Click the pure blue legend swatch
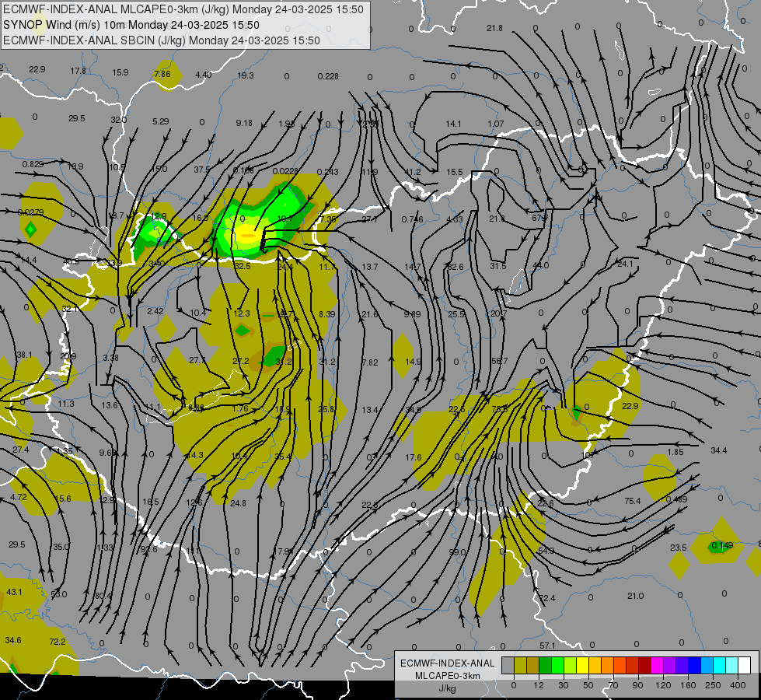The height and width of the screenshot is (700, 761). coord(694,666)
